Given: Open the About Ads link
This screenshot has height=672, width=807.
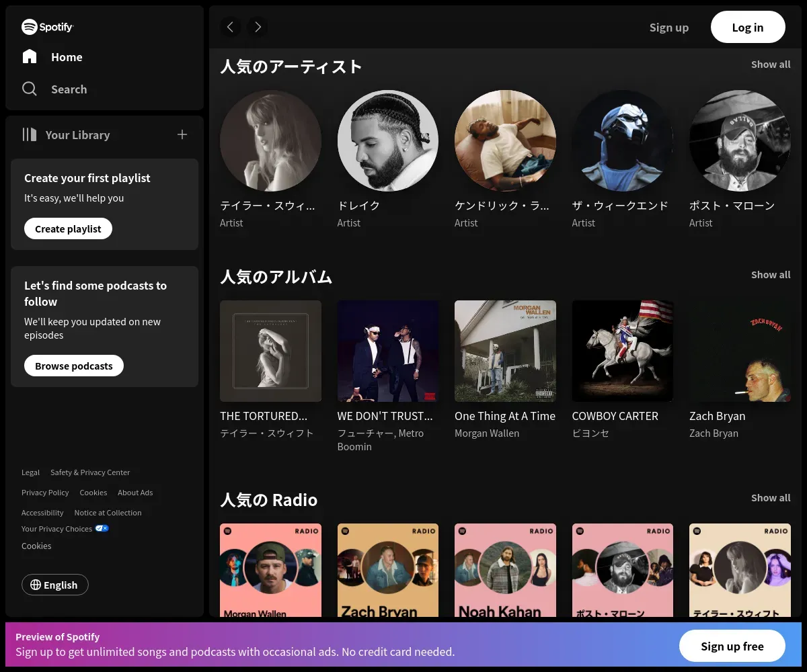Looking at the screenshot, I should click(x=135, y=493).
